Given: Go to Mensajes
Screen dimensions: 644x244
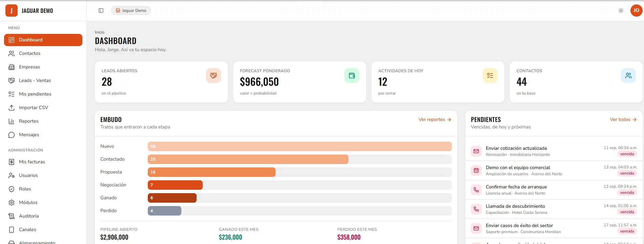Looking at the screenshot, I should [x=43, y=135].
